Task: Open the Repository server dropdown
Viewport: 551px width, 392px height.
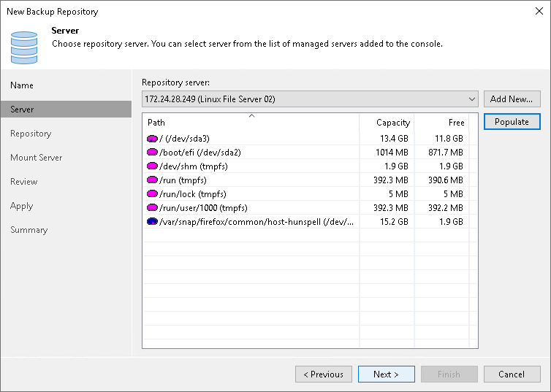Action: 472,99
